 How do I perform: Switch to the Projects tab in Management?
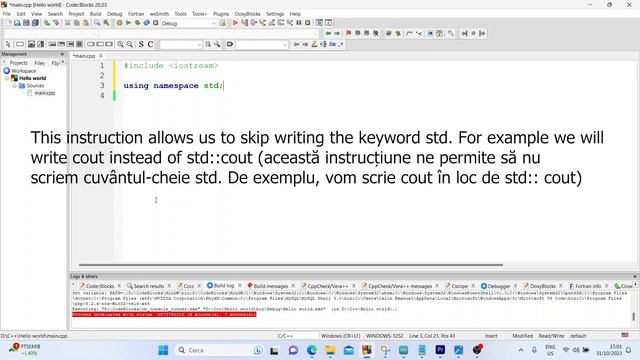pyautogui.click(x=18, y=63)
